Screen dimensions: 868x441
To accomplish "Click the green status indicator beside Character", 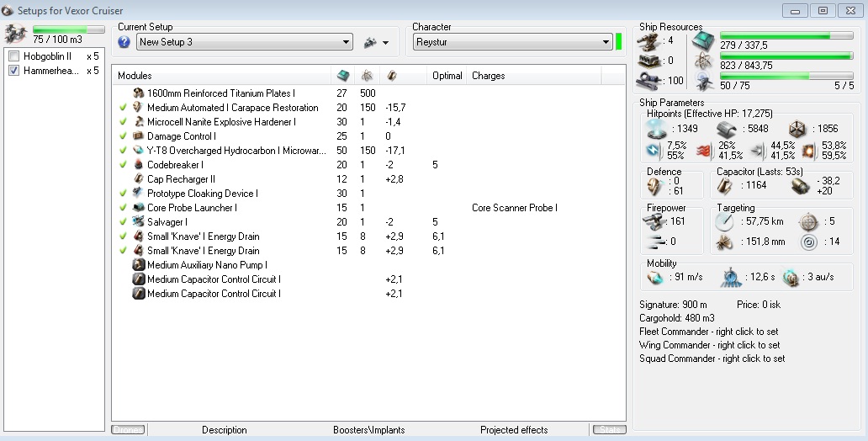I will [x=618, y=42].
